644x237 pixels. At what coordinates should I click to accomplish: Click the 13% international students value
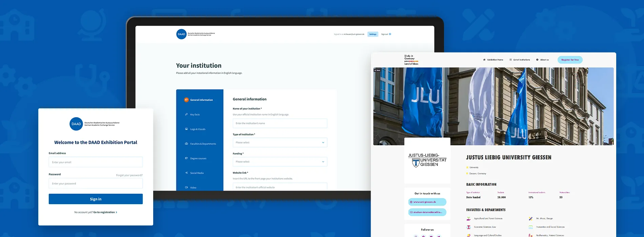tap(531, 197)
